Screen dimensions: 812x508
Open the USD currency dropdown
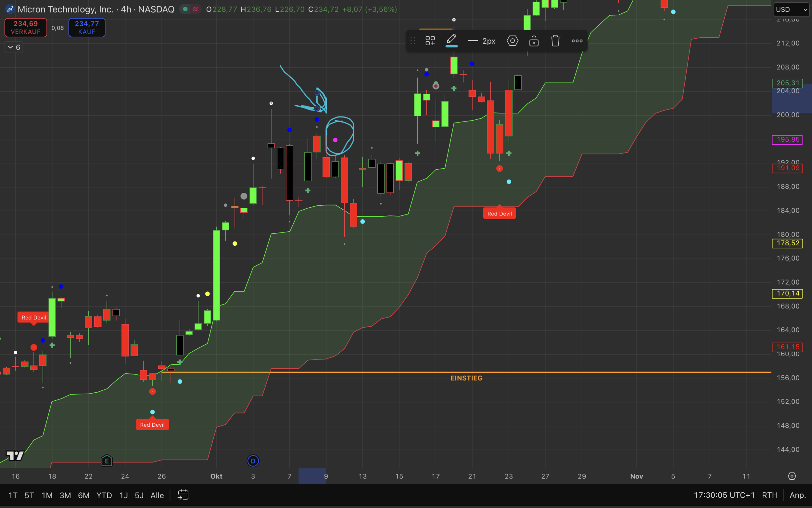(791, 9)
